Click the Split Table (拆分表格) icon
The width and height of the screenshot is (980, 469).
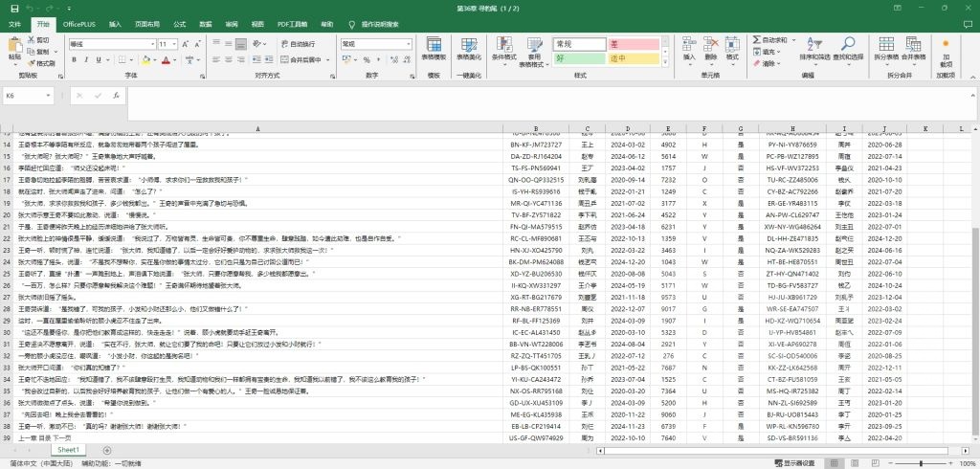click(x=885, y=49)
